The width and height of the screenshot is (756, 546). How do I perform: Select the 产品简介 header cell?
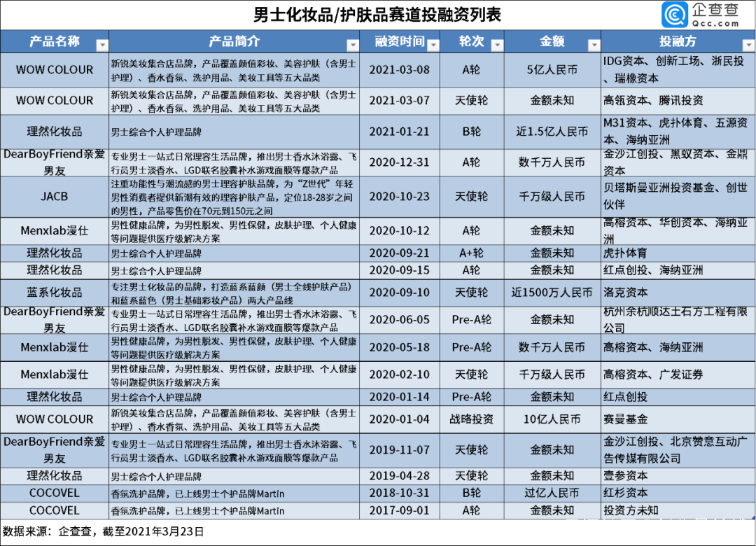(x=234, y=41)
